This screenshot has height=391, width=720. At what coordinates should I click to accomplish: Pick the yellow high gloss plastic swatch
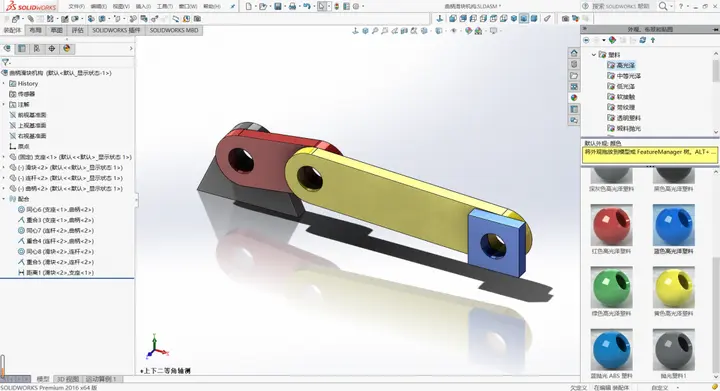point(674,288)
